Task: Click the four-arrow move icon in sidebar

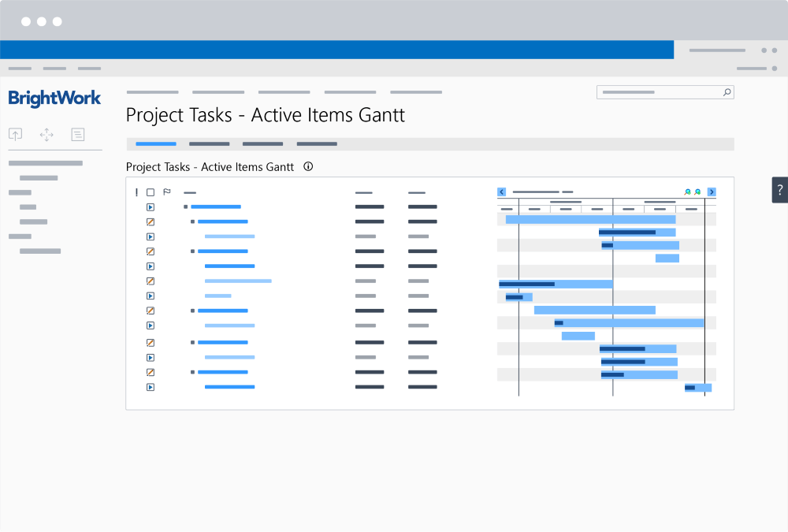Action: (46, 135)
